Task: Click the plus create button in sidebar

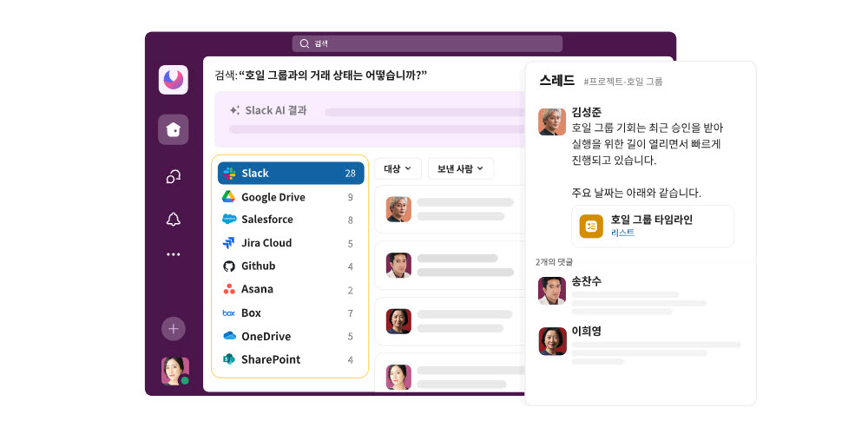Action: (x=174, y=329)
